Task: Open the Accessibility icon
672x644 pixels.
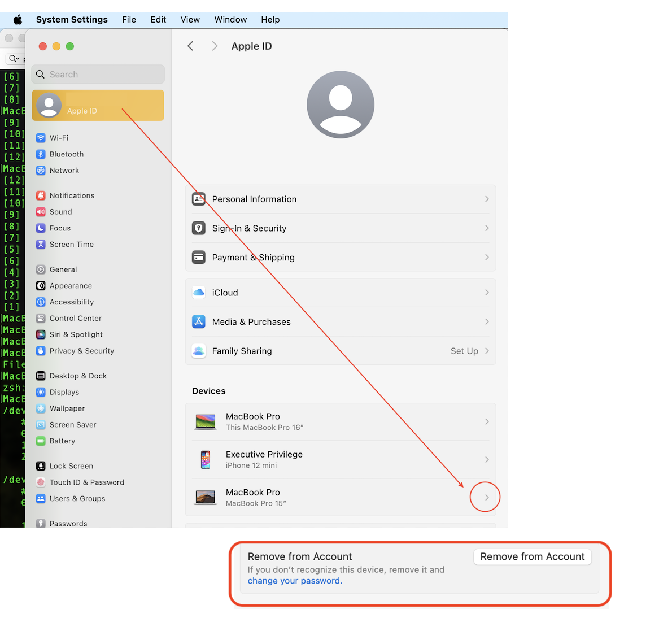Action: click(x=41, y=302)
